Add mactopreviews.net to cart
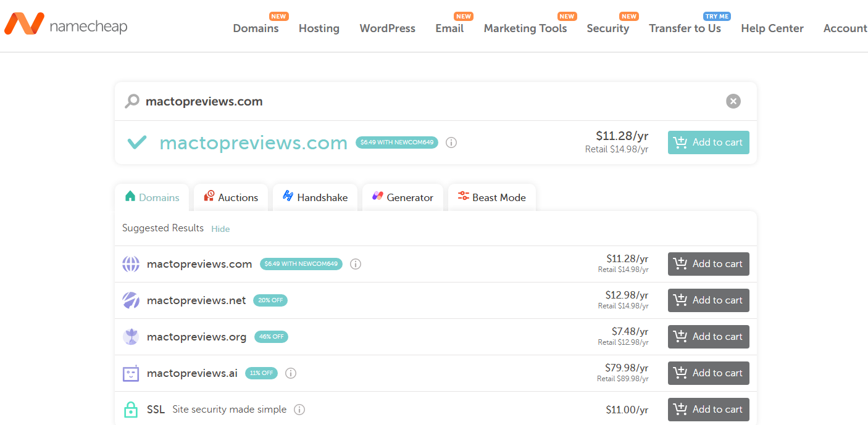This screenshot has height=425, width=868. (709, 300)
